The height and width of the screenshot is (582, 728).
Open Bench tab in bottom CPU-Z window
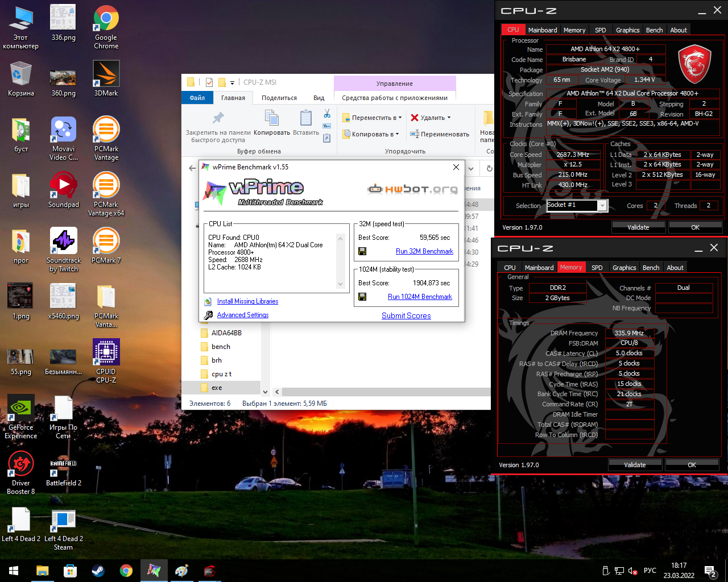[651, 268]
